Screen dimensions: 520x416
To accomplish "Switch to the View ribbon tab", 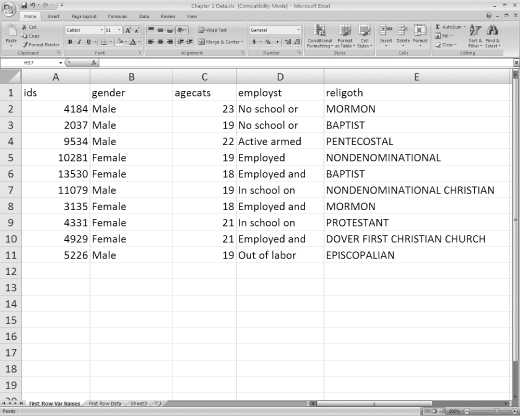I will coord(192,16).
